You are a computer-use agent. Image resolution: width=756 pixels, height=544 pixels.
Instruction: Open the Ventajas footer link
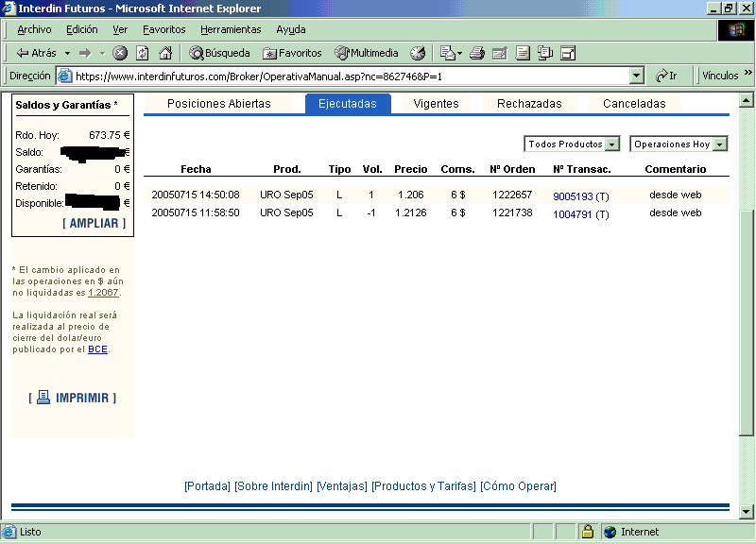point(342,486)
